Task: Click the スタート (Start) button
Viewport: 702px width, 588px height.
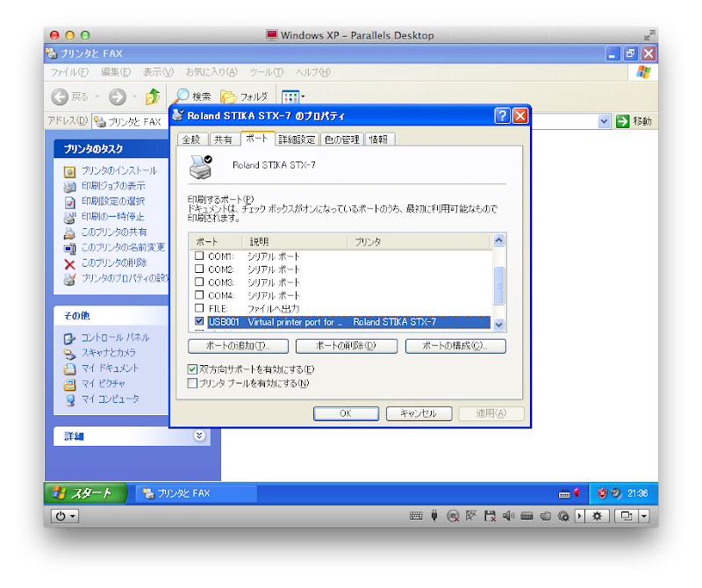Action: tap(84, 493)
